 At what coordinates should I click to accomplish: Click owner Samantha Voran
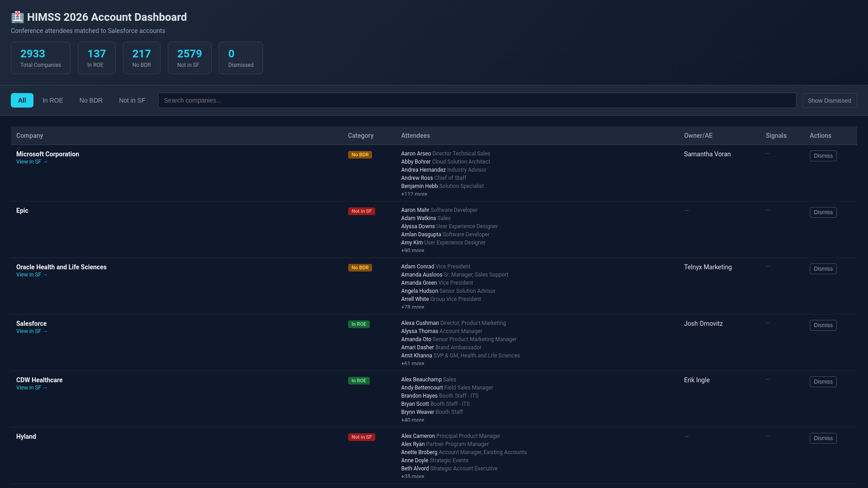pos(707,154)
